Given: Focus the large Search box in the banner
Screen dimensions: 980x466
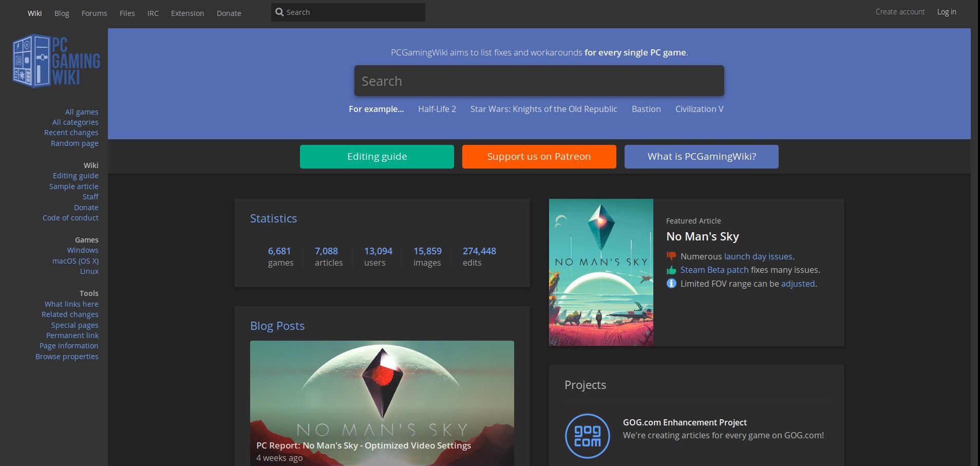Looking at the screenshot, I should 539,81.
